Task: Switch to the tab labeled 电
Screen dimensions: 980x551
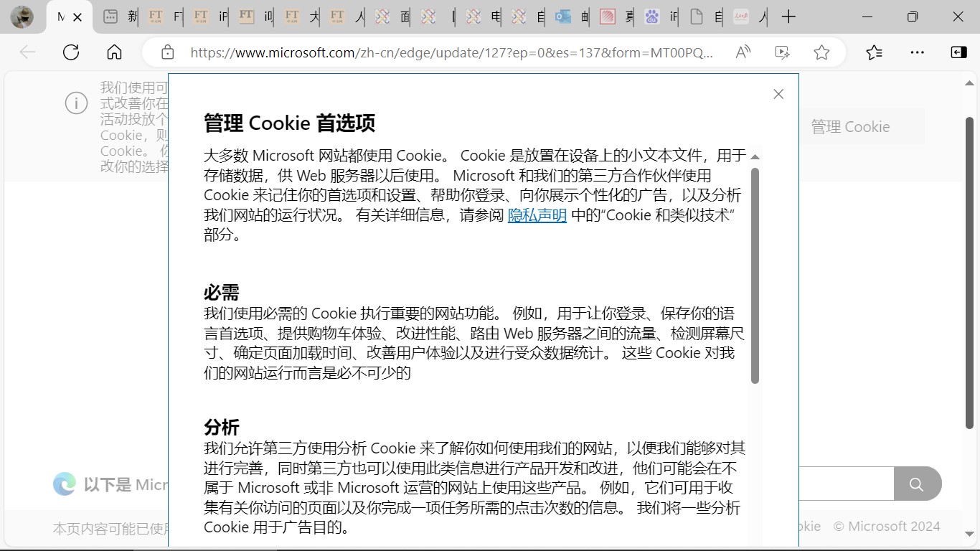Action: pyautogui.click(x=483, y=17)
